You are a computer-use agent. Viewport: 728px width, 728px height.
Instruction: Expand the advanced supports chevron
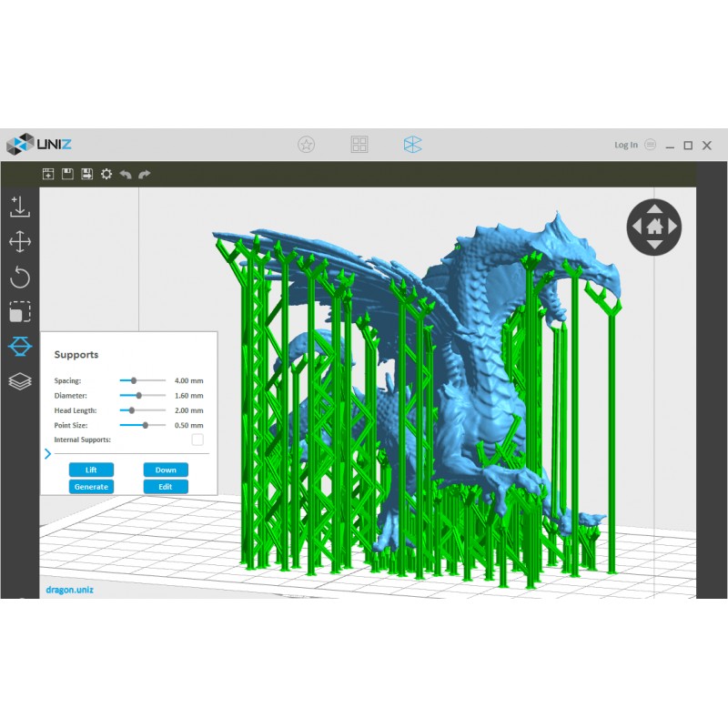point(47,453)
